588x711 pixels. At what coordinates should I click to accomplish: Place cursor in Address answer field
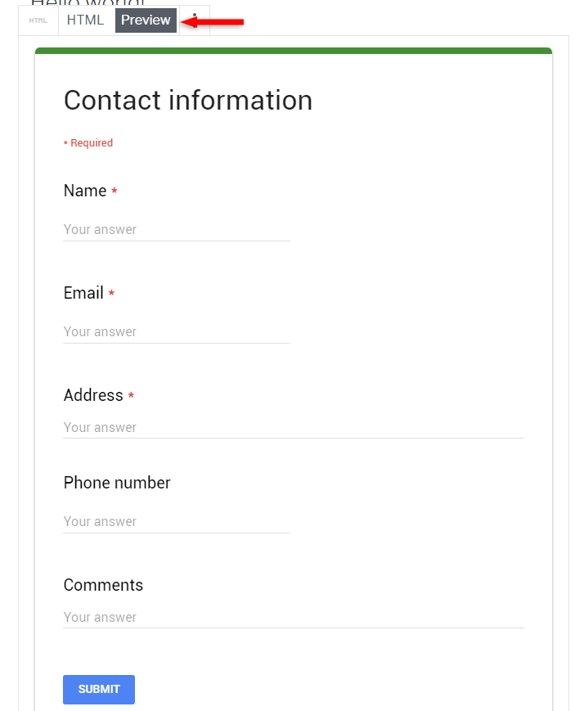tap(294, 427)
